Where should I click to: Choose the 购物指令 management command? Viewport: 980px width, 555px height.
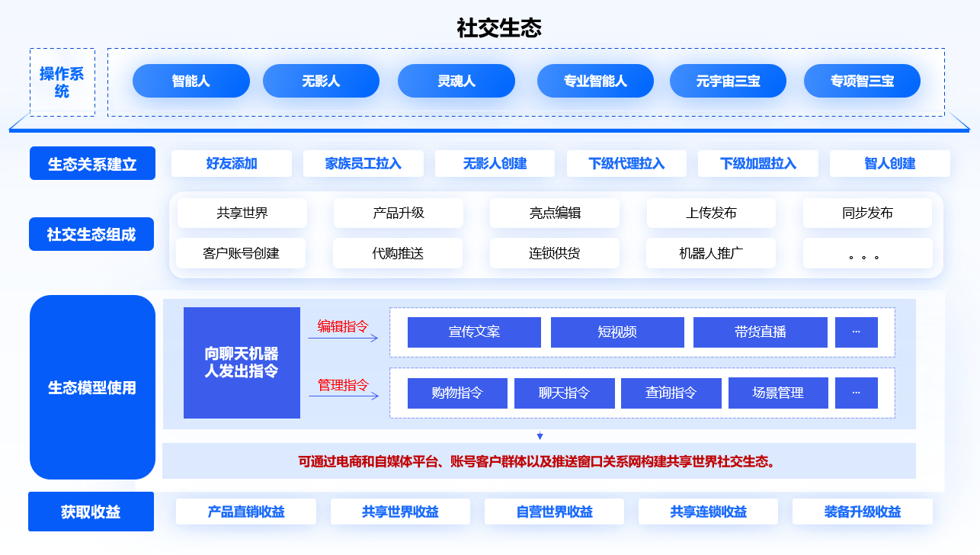(457, 393)
